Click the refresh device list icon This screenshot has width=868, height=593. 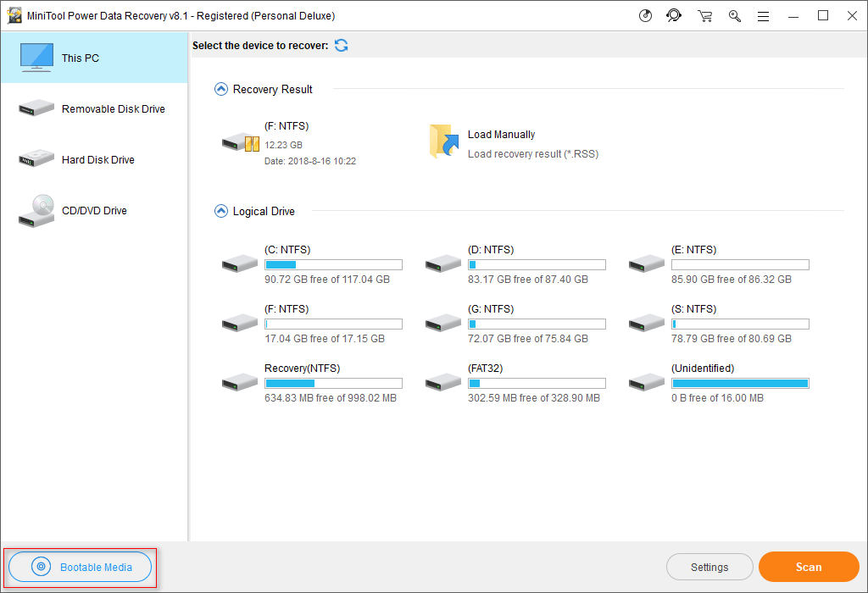coord(342,46)
